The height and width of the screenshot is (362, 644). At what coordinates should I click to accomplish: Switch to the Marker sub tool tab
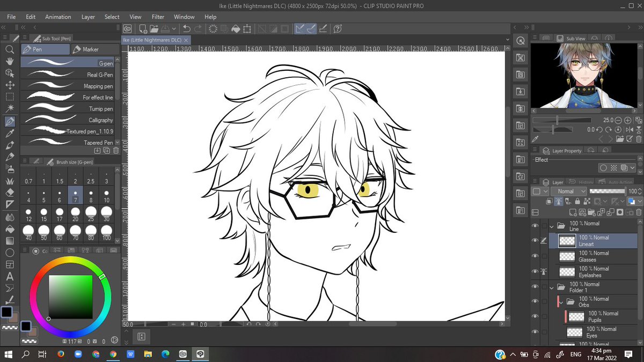coord(94,49)
